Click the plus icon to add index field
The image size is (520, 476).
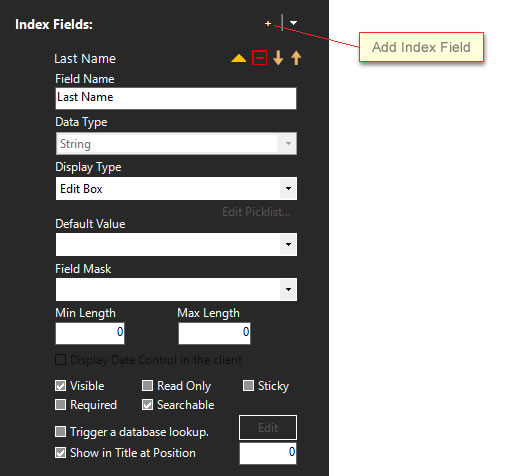(x=268, y=24)
